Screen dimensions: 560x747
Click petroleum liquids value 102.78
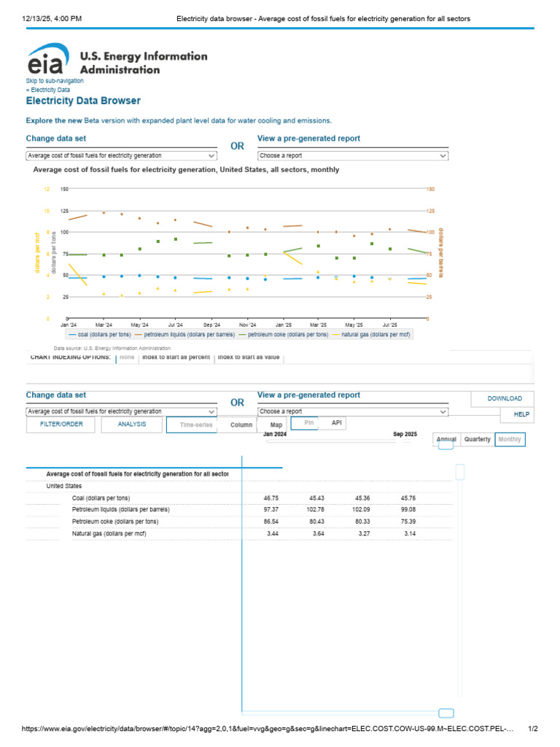[x=315, y=510]
